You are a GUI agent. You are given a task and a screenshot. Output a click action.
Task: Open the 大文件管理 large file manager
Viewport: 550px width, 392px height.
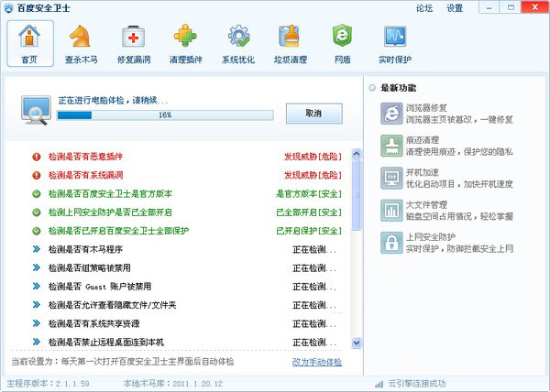[x=391, y=210]
